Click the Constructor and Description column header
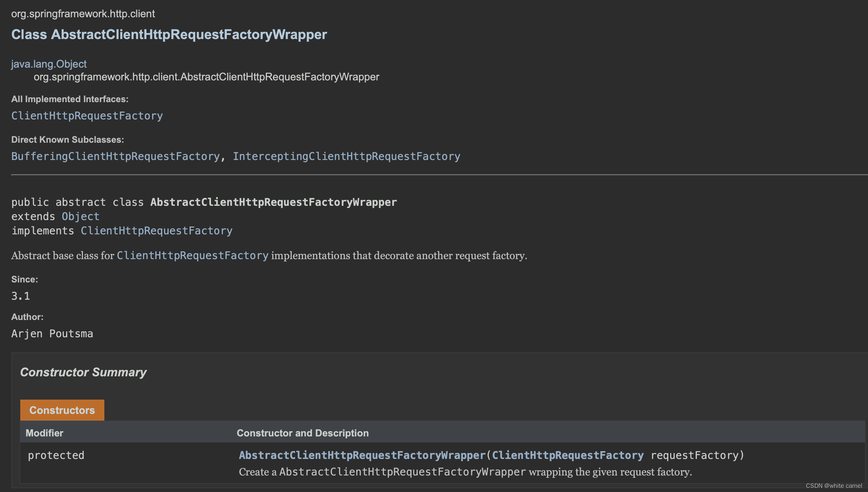The image size is (868, 492). point(303,433)
